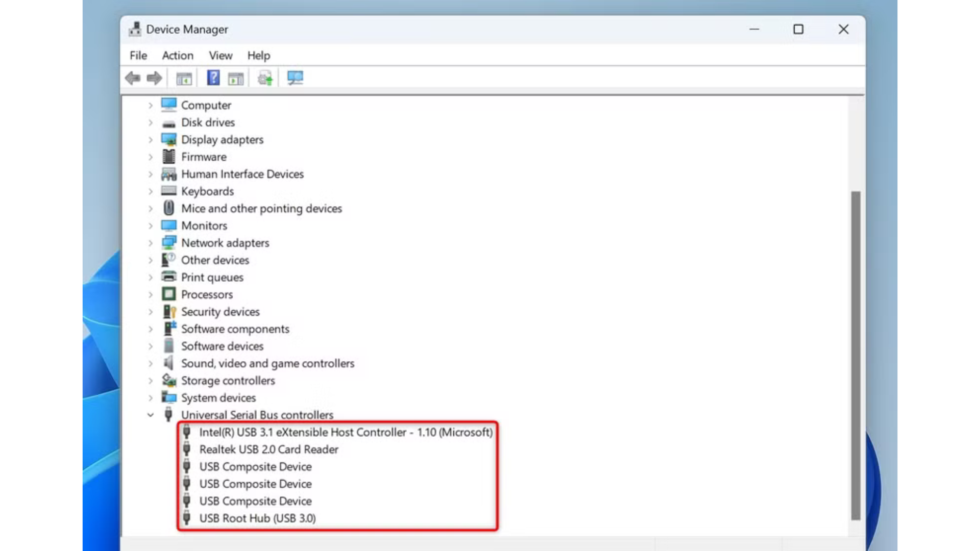Image resolution: width=980 pixels, height=551 pixels.
Task: Select the Universal Serial Bus controllers plug icon
Action: [168, 414]
